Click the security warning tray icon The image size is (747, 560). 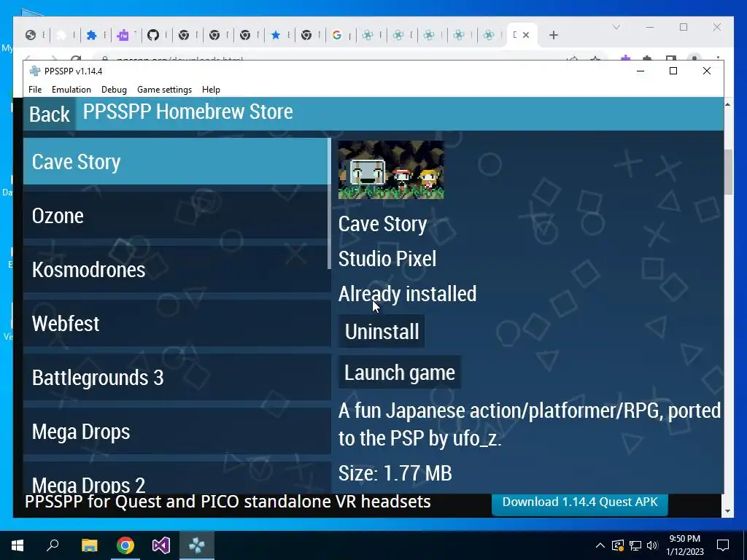click(618, 545)
